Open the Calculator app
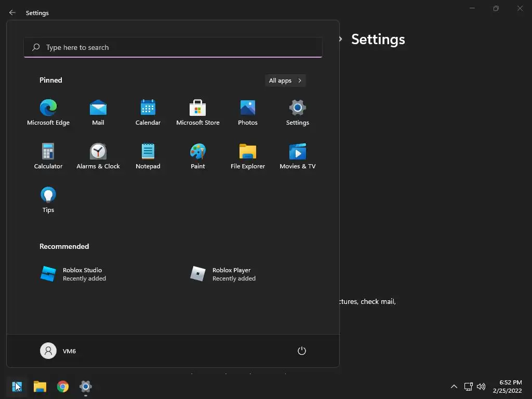The height and width of the screenshot is (399, 532). click(48, 156)
